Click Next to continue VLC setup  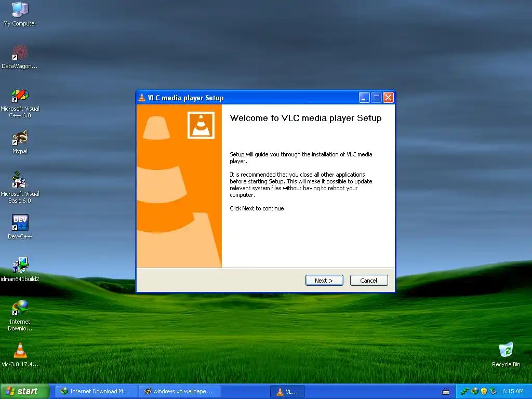click(x=324, y=280)
